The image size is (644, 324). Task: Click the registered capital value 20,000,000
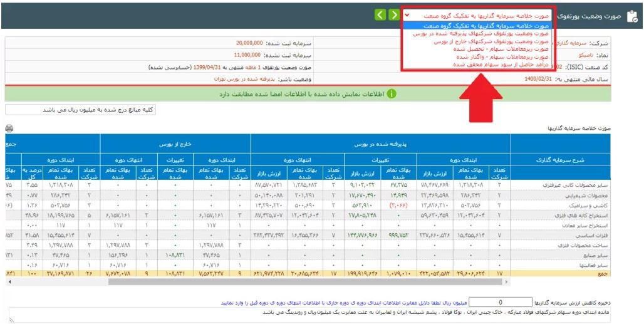(248, 43)
